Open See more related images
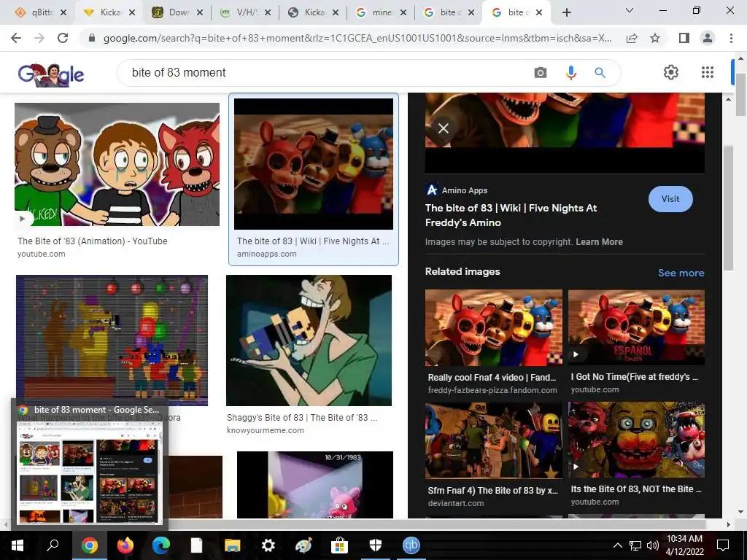The height and width of the screenshot is (560, 747). pos(681,273)
